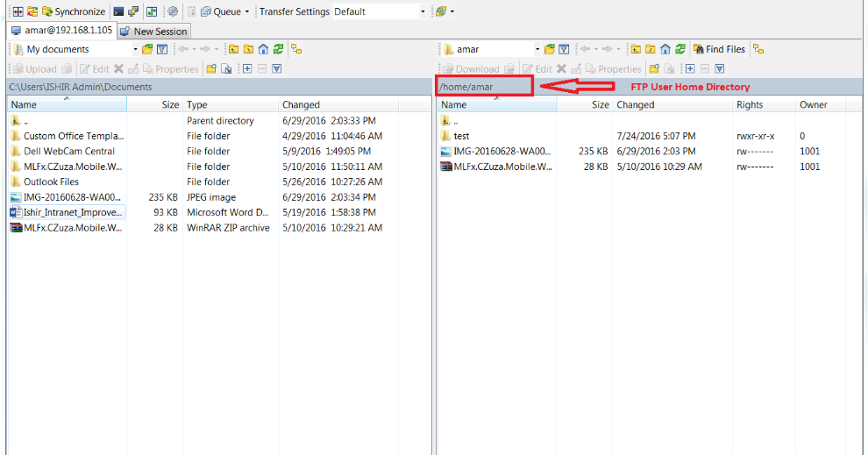Image resolution: width=868 pixels, height=455 pixels.
Task: Sort local files by Name column
Action: pos(67,104)
